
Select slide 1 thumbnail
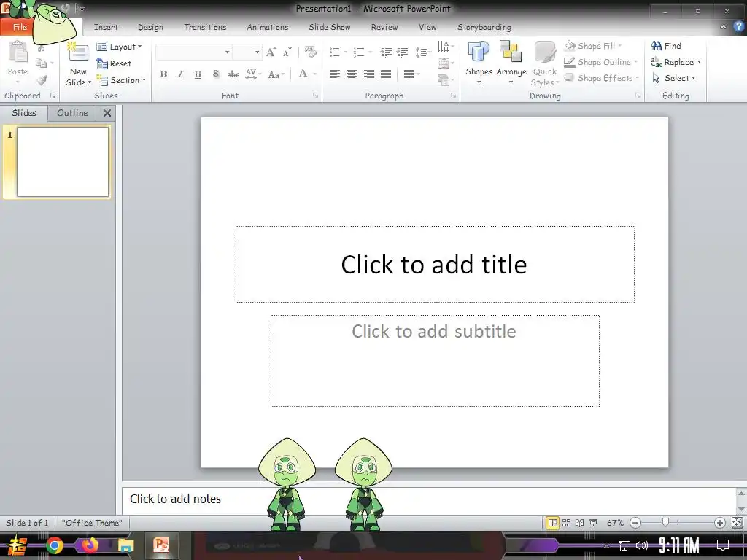point(63,161)
